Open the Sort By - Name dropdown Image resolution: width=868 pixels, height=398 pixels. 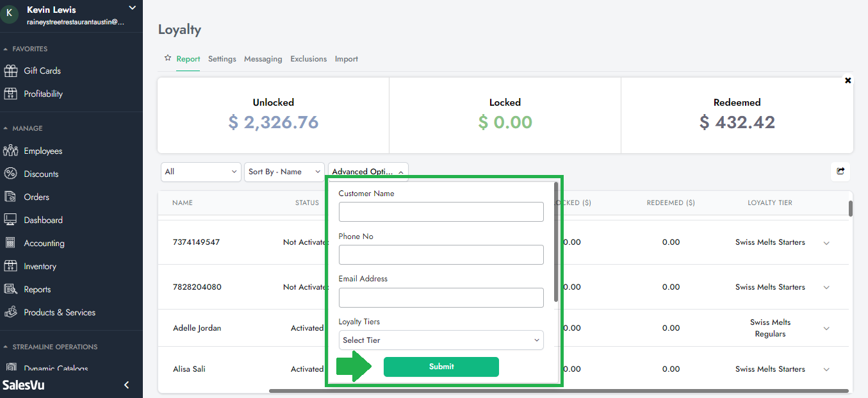click(x=284, y=172)
